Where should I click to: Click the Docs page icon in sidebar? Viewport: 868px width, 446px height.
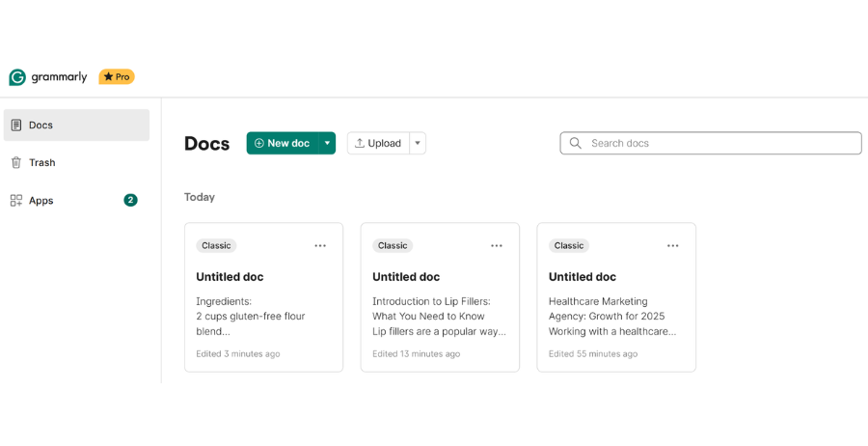16,125
